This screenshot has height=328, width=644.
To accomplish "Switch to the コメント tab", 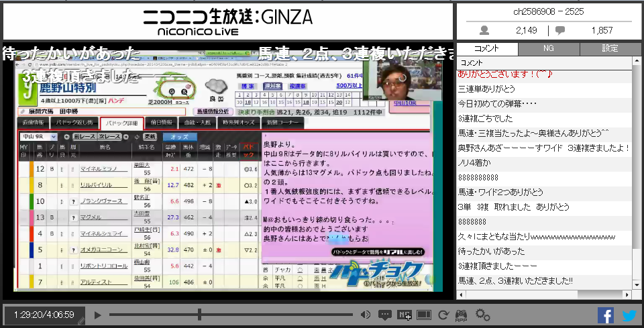I will tap(487, 48).
